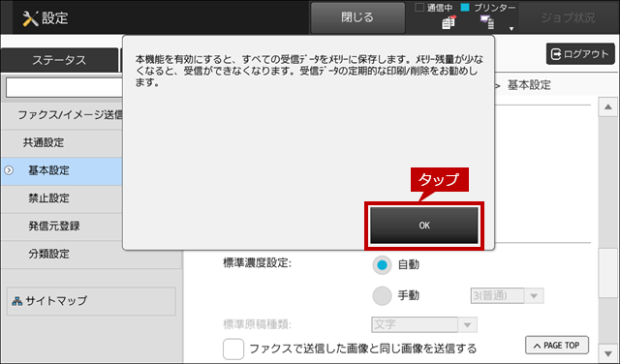Click the 閉じる button
The height and width of the screenshot is (364, 620).
coord(357,17)
